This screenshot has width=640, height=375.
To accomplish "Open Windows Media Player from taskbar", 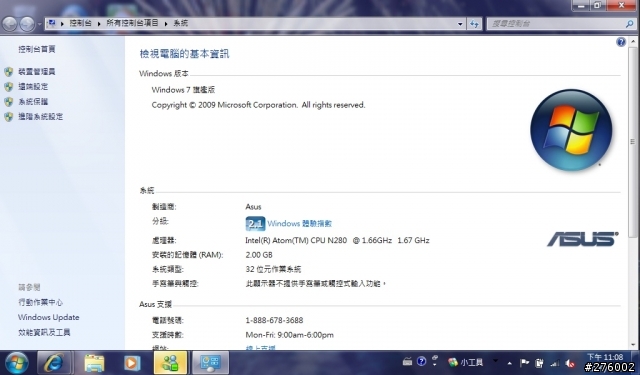I will 132,363.
